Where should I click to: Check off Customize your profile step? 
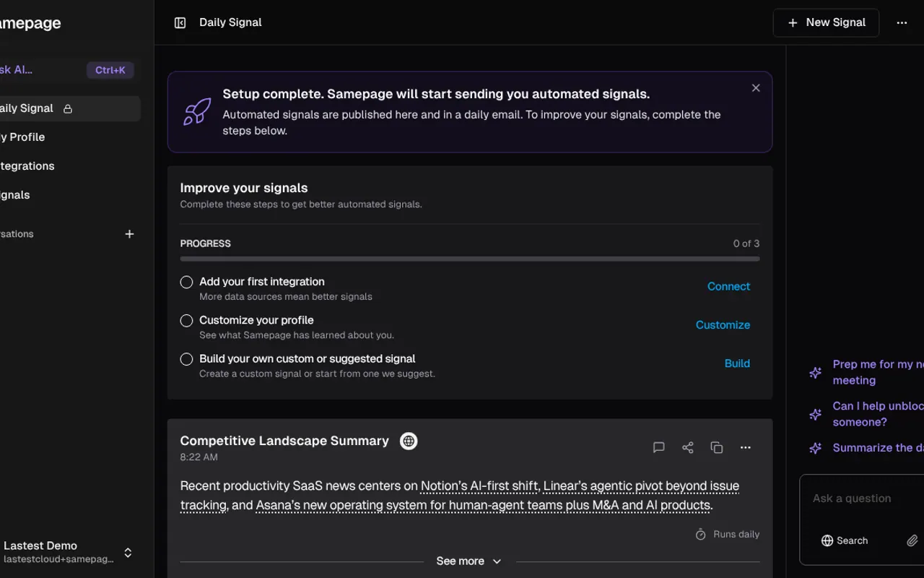point(186,320)
